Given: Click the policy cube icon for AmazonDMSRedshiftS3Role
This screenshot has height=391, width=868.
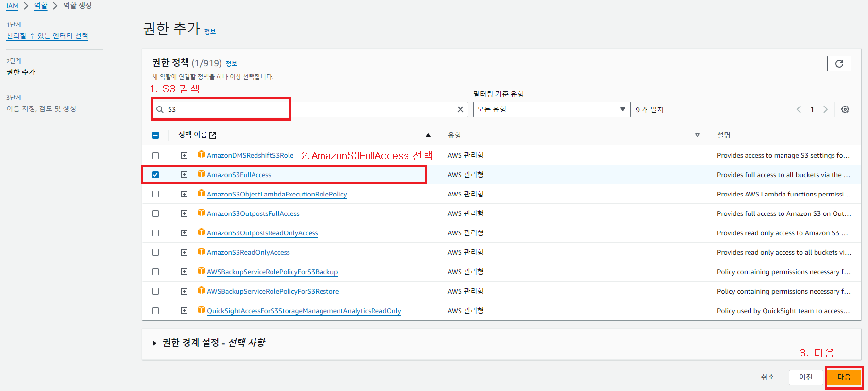Looking at the screenshot, I should tap(201, 154).
